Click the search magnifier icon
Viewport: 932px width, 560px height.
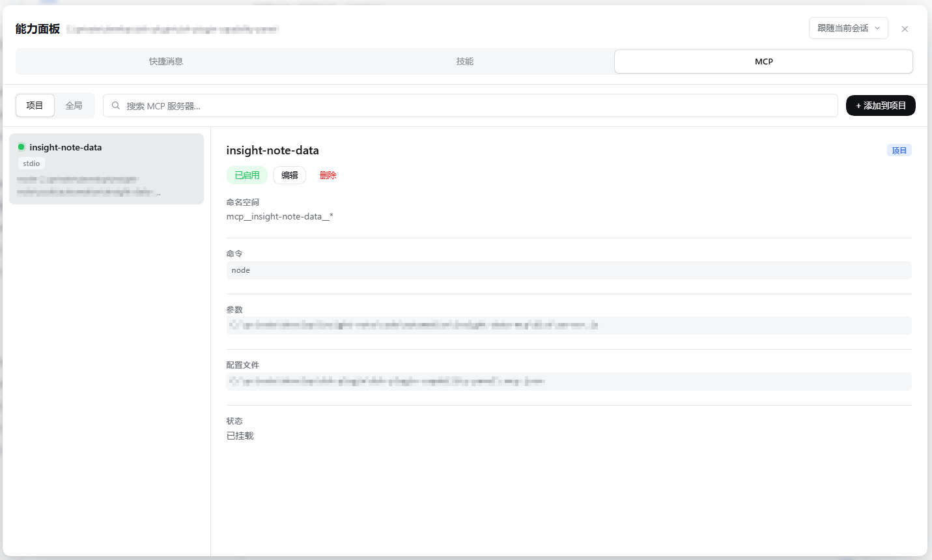[x=116, y=105]
